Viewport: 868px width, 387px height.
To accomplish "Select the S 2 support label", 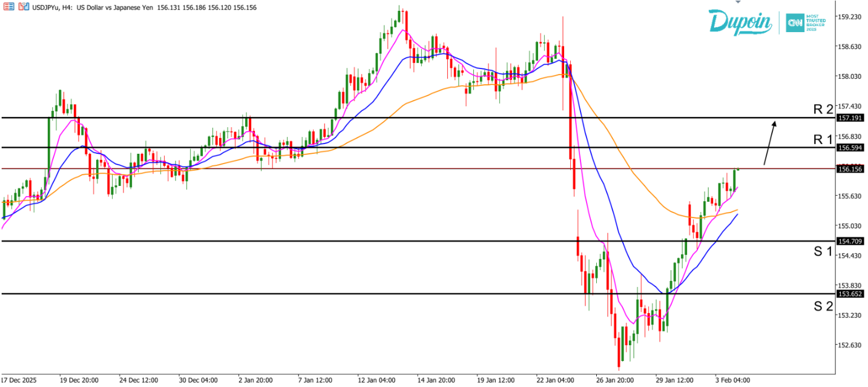I will point(823,306).
